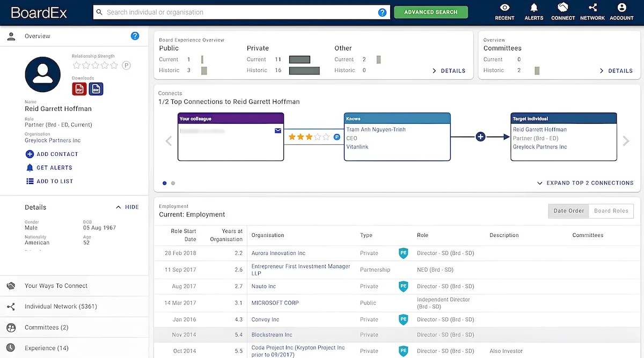The image size is (644, 358).
Task: Go to previous connection with left arrow
Action: click(169, 140)
